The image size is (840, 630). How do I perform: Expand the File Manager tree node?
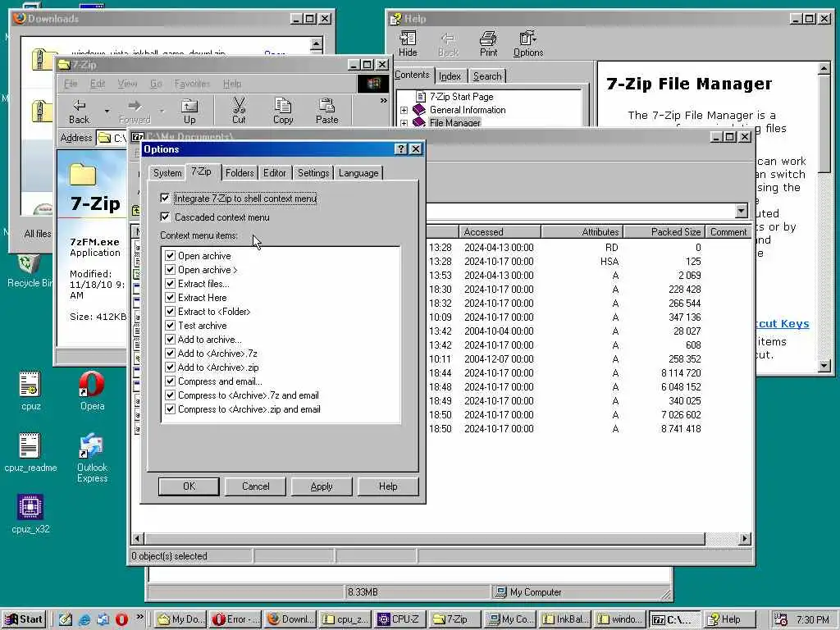[404, 123]
